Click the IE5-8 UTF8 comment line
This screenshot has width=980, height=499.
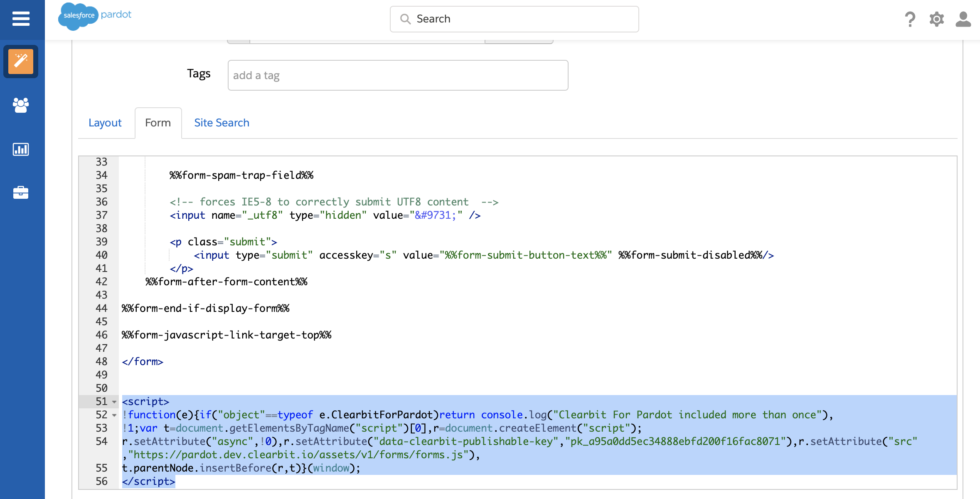[x=334, y=202]
